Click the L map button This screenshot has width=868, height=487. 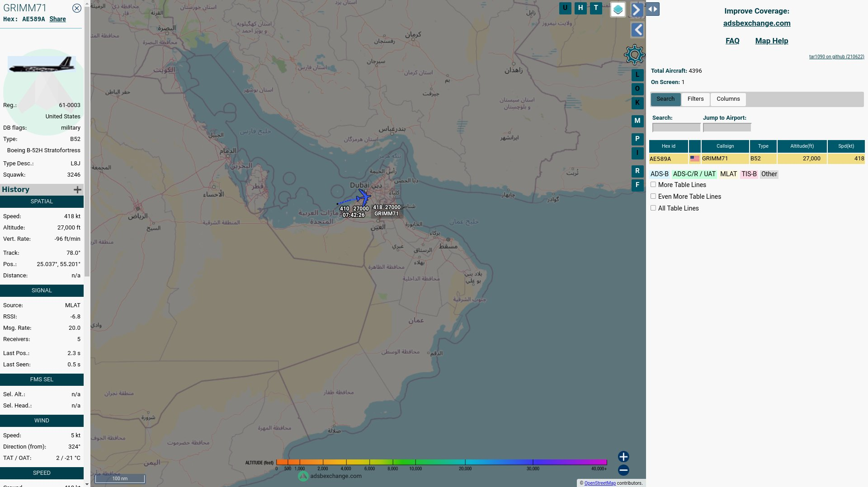coord(637,75)
